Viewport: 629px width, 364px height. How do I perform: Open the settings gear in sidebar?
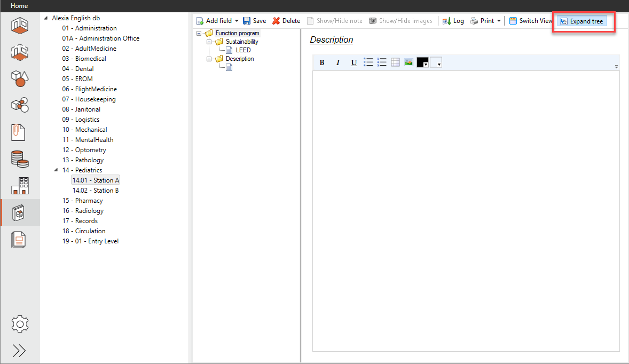[x=19, y=323]
